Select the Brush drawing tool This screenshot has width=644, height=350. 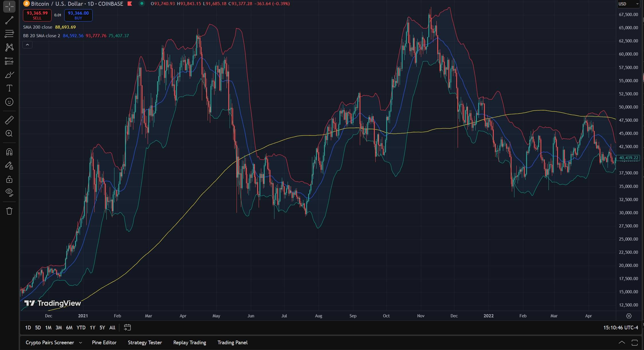[9, 75]
